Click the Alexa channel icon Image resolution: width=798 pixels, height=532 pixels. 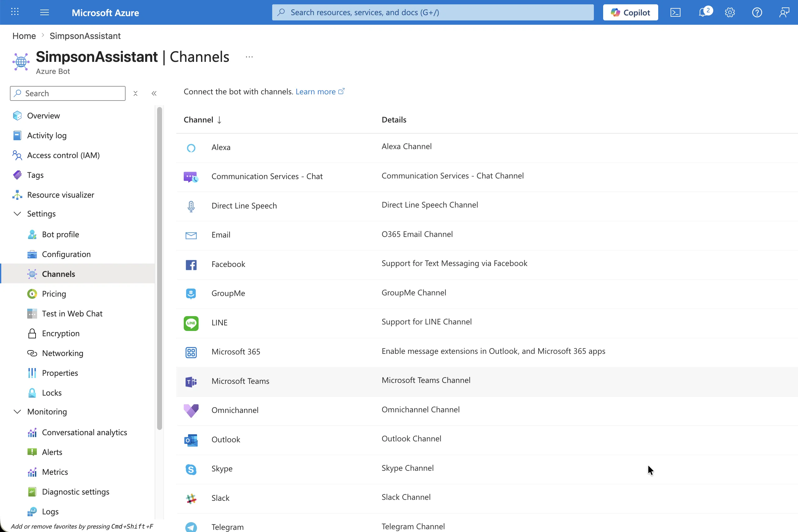pyautogui.click(x=191, y=148)
